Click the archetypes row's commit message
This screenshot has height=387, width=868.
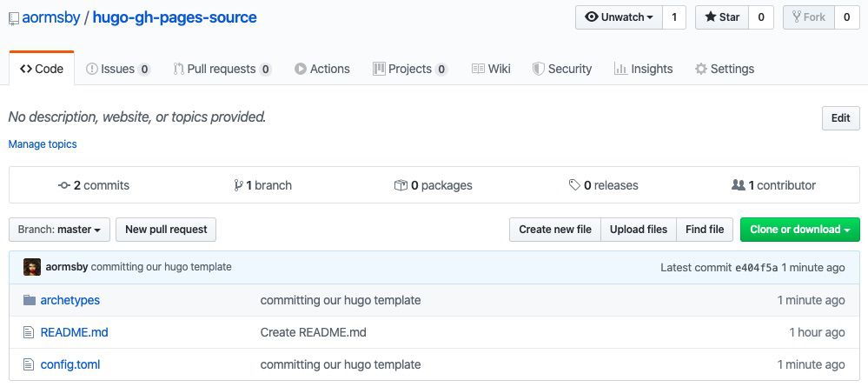[x=341, y=300]
